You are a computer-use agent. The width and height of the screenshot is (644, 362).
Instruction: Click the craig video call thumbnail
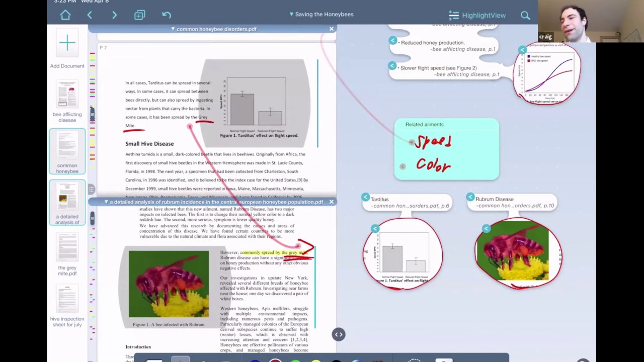591,21
